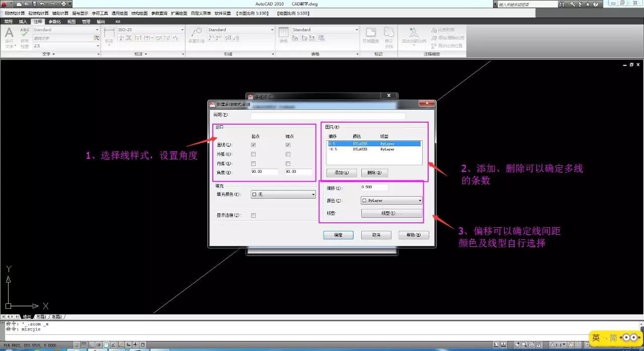The width and height of the screenshot is (644, 351).
Task: Expand the Text (文字) ribbon panel
Action: [49, 54]
